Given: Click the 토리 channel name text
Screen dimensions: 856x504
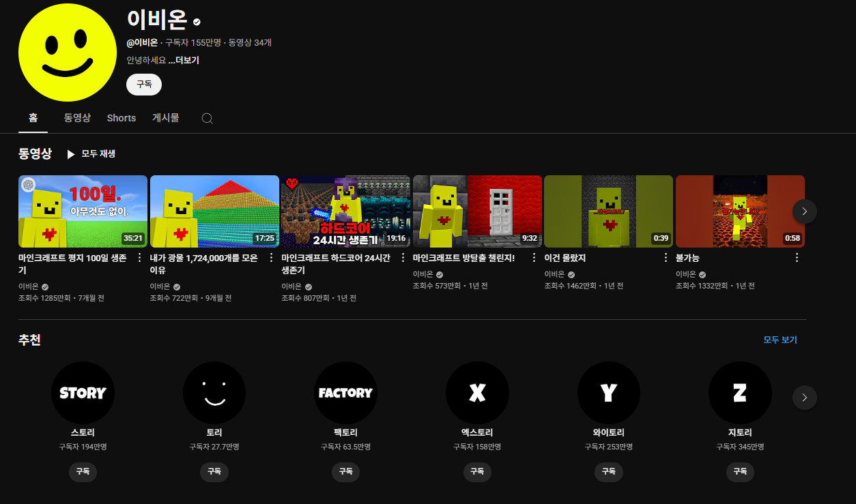Looking at the screenshot, I should (x=214, y=432).
